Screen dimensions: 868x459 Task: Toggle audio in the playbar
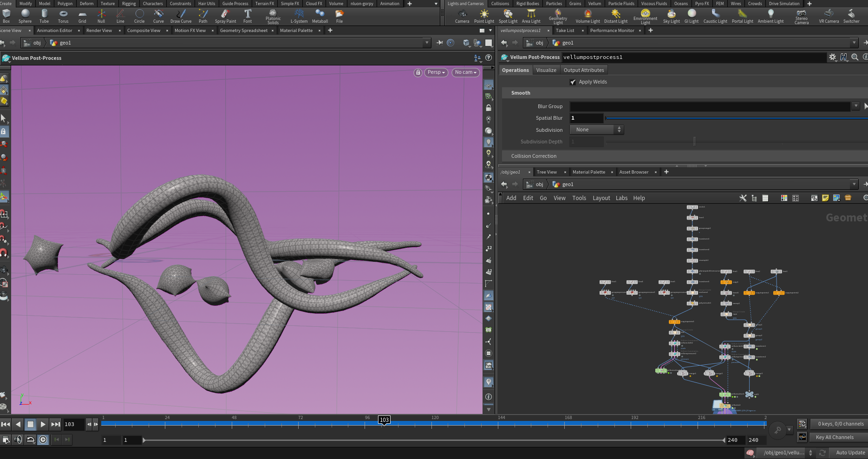pyautogui.click(x=18, y=440)
